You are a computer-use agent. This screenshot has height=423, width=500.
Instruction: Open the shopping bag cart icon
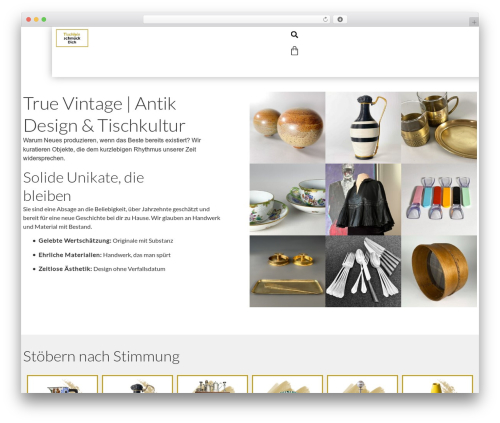pos(294,51)
